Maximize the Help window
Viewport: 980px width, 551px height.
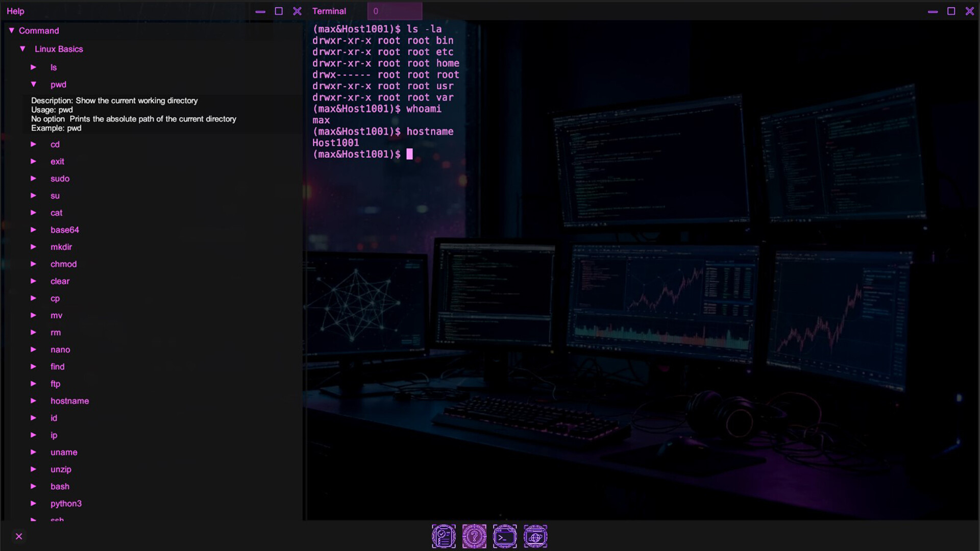[x=279, y=11]
